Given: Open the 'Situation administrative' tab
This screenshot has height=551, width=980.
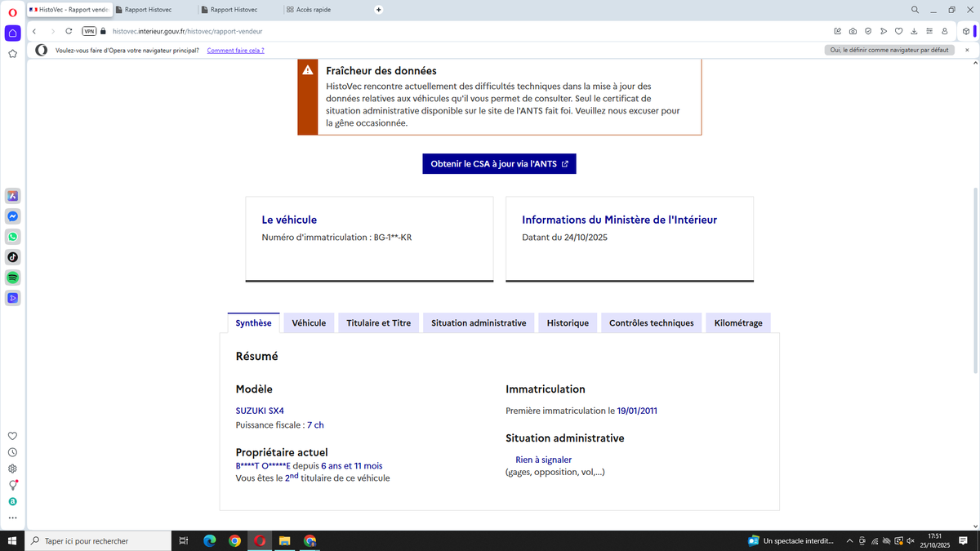Looking at the screenshot, I should click(479, 323).
